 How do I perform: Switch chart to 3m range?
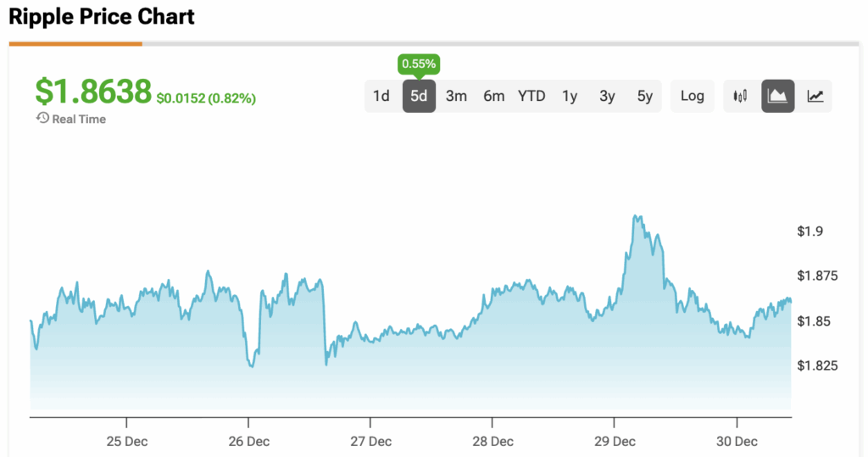coord(456,96)
